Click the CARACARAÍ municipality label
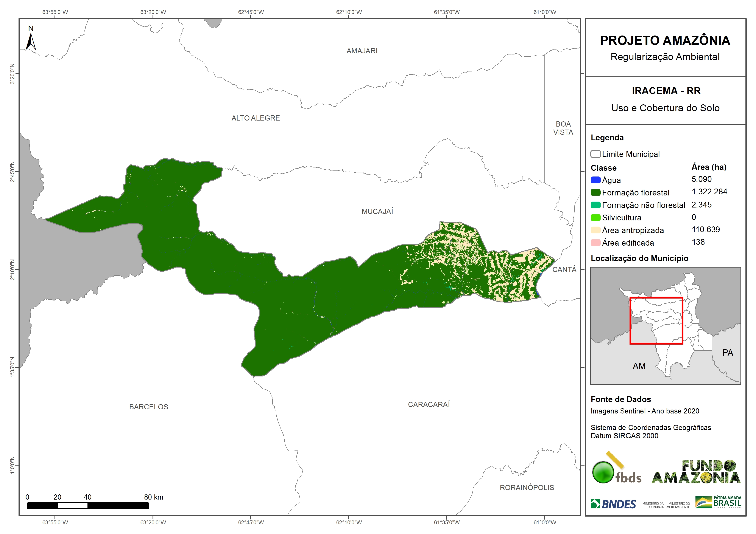This screenshot has height=534, width=756. point(429,405)
